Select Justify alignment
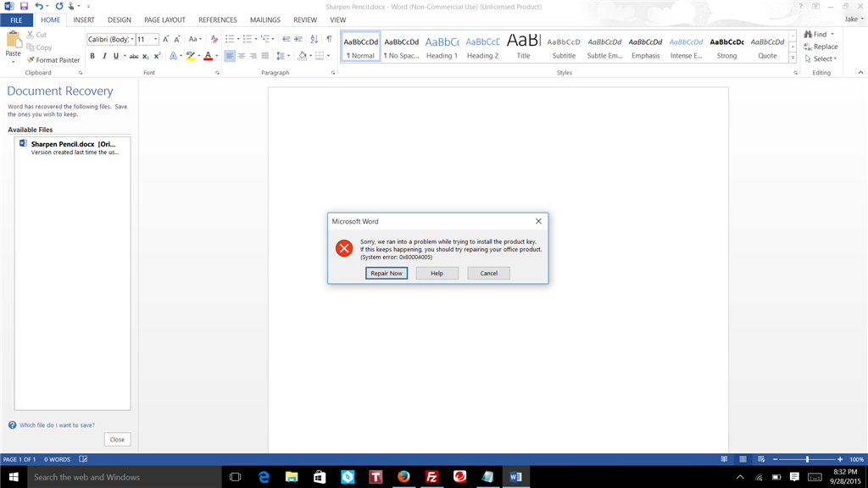This screenshot has width=868, height=488. 265,56
